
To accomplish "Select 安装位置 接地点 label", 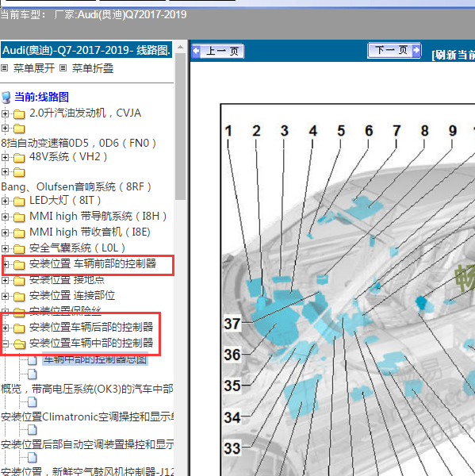I will tap(67, 279).
